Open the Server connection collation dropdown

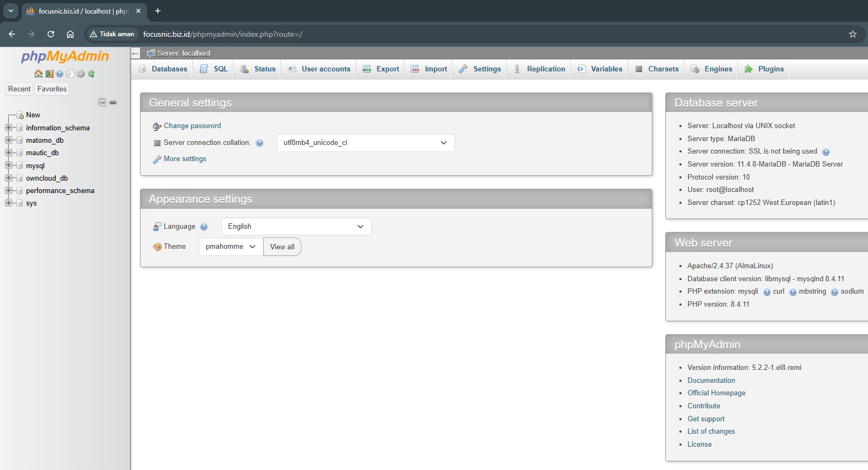click(x=365, y=143)
